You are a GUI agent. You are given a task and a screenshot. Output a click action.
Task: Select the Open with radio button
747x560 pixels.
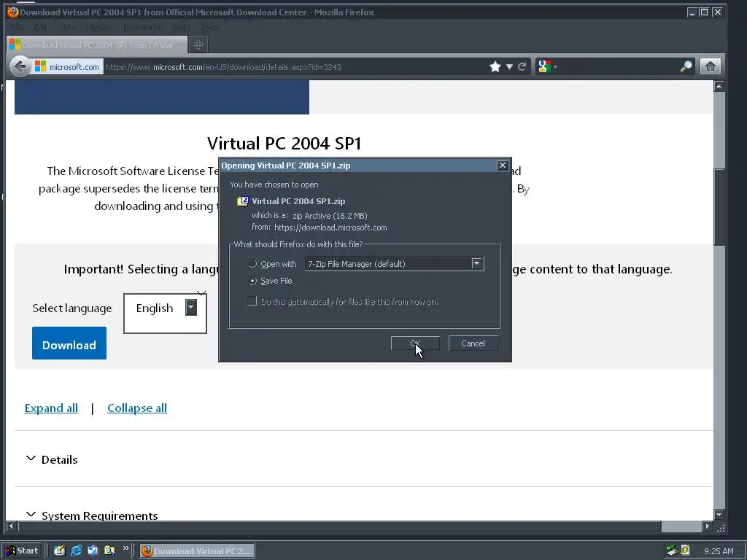click(x=252, y=264)
